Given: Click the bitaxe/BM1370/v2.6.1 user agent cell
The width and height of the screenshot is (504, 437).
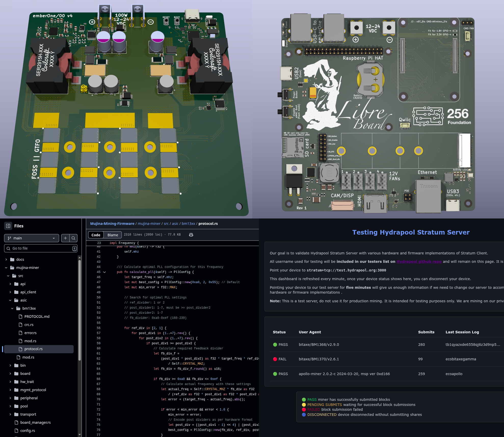Looking at the screenshot, I should tap(319, 359).
